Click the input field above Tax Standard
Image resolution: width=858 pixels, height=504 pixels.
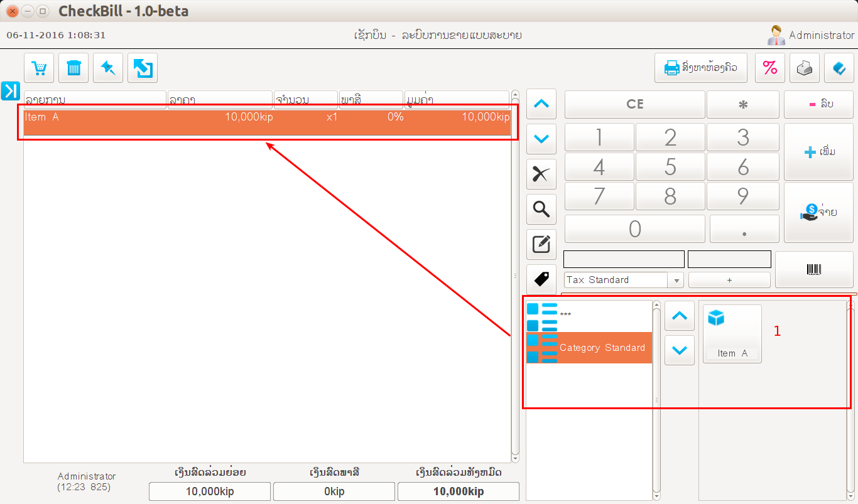tap(623, 259)
